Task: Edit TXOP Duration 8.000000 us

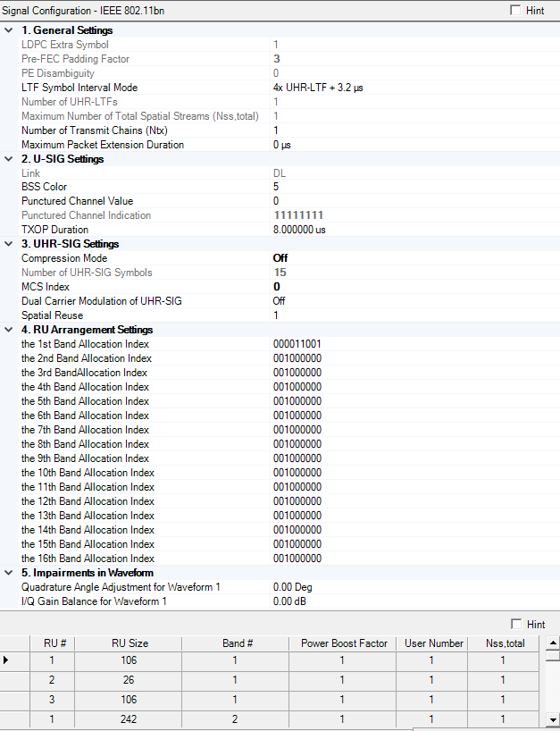Action: point(414,230)
